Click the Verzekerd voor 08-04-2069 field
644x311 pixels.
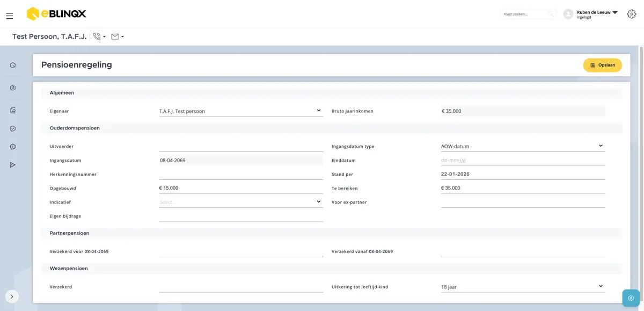(x=241, y=251)
